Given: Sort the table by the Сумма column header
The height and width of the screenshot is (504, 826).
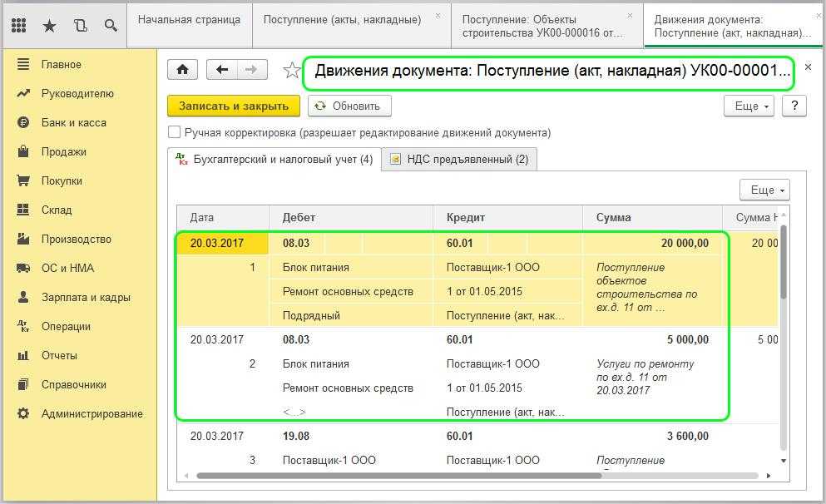Looking at the screenshot, I should coord(613,217).
